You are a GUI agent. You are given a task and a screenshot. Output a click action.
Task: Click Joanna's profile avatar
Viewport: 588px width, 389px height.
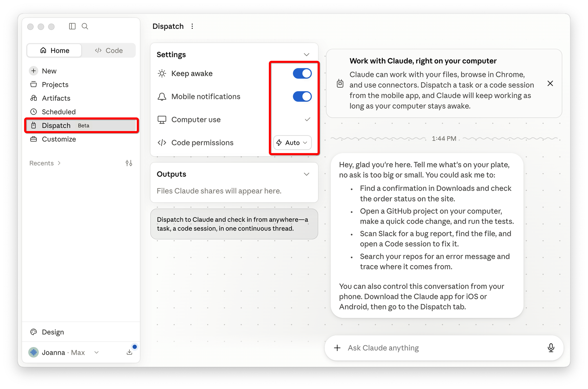[x=34, y=352]
